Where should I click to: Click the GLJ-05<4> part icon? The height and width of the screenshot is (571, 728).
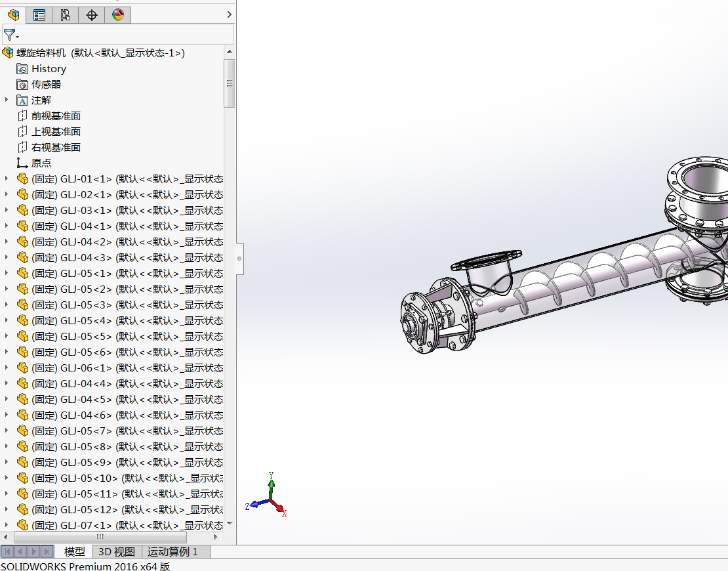[22, 320]
